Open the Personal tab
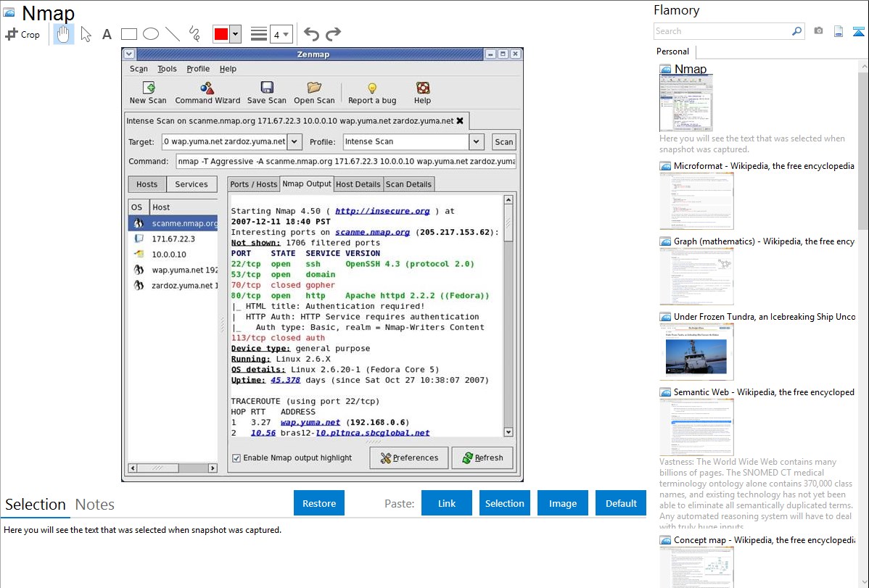 coord(672,51)
